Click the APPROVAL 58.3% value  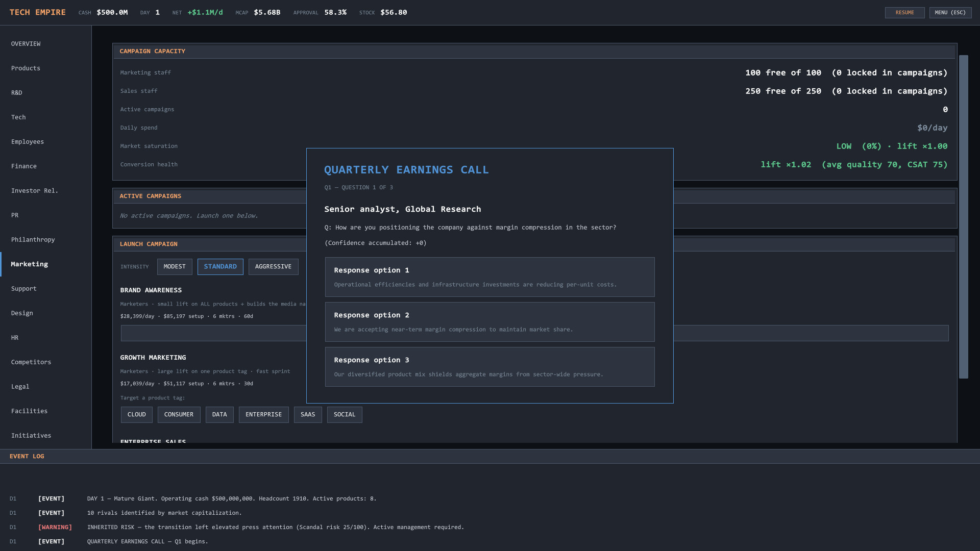pos(335,12)
